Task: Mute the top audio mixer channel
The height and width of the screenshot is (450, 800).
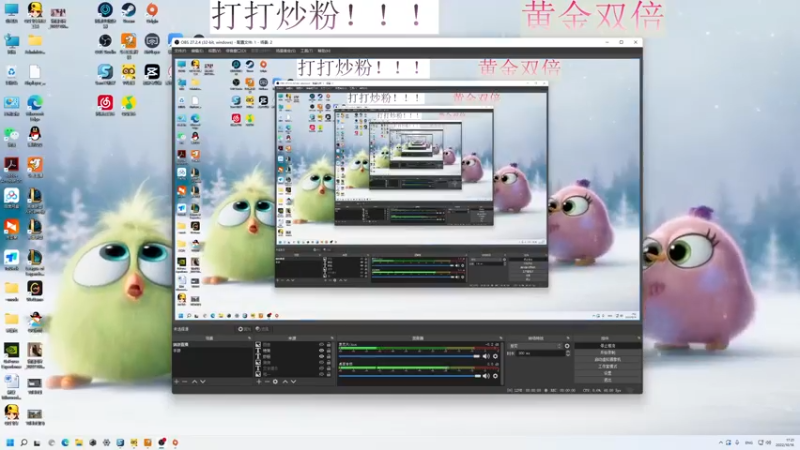Action: click(486, 356)
